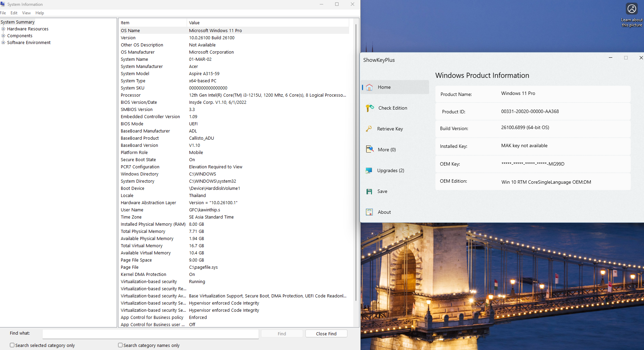Click the More magnifier icon
The width and height of the screenshot is (644, 350).
[370, 150]
